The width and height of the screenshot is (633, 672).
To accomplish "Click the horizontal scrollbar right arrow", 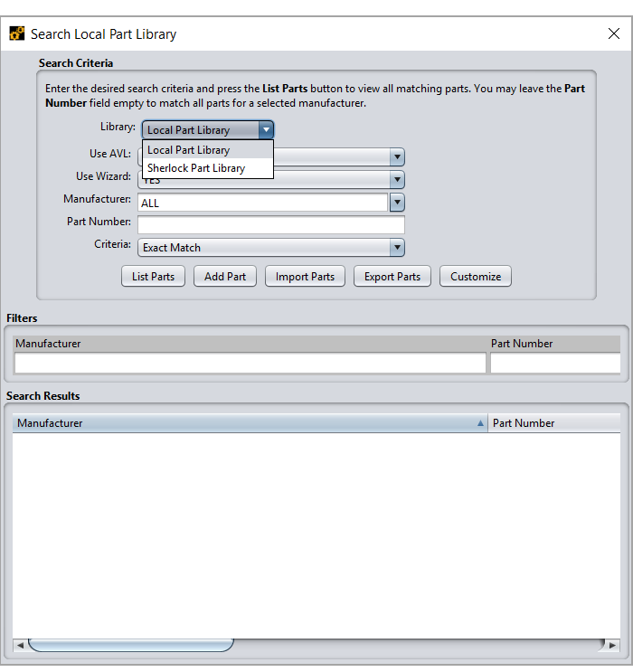I will pyautogui.click(x=612, y=645).
